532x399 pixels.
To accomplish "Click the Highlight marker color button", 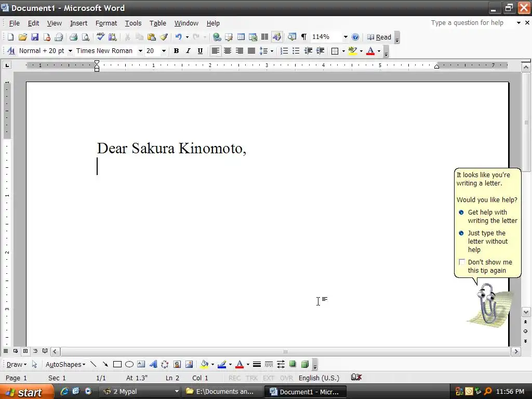I will point(353,51).
